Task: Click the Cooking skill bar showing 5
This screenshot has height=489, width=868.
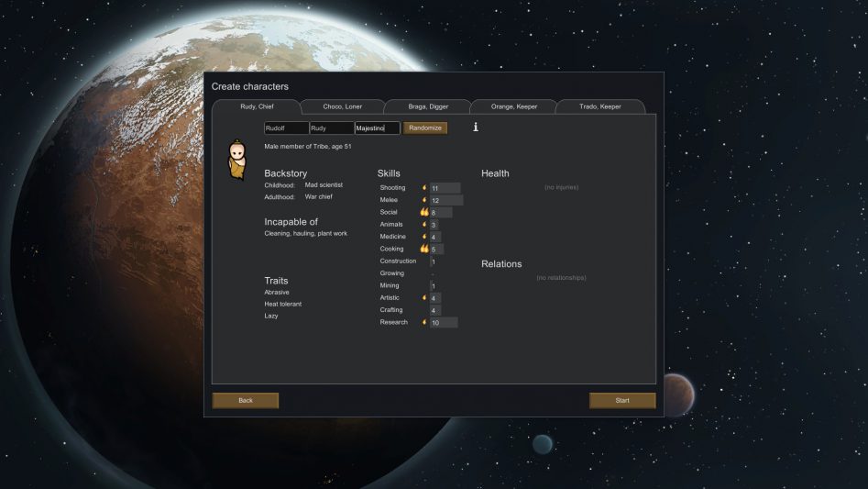Action: [x=437, y=250]
